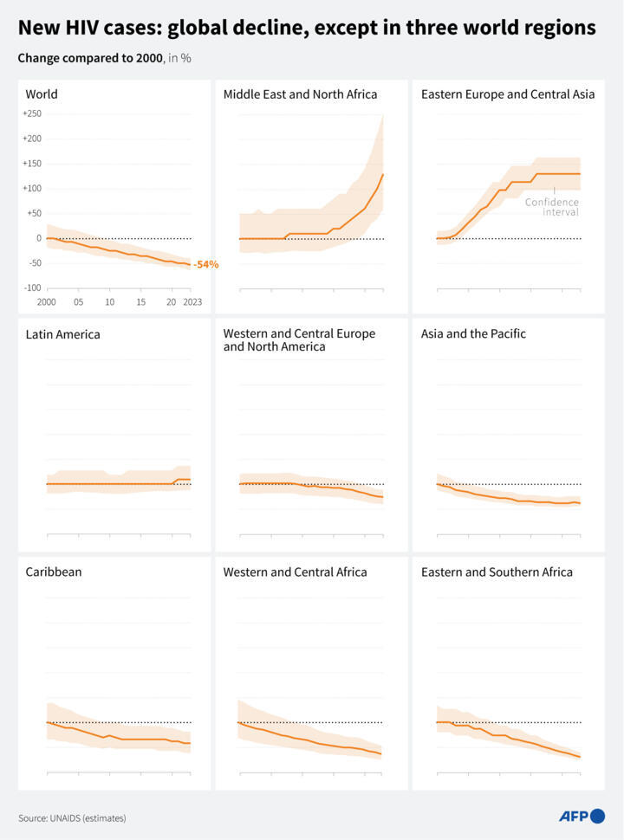Click the main headline about HIV cases

307,28
